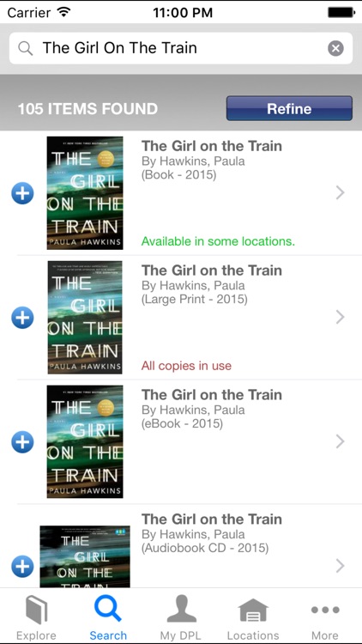Clear the search field with the X icon
Screen dimensions: 362x644
click(335, 48)
